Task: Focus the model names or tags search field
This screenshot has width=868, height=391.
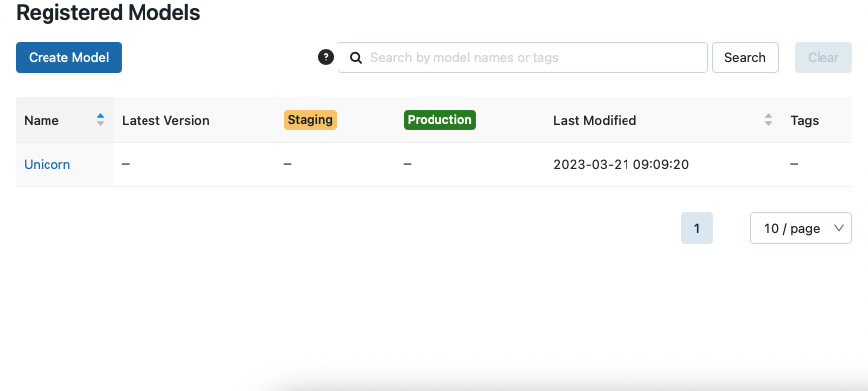Action: [523, 57]
